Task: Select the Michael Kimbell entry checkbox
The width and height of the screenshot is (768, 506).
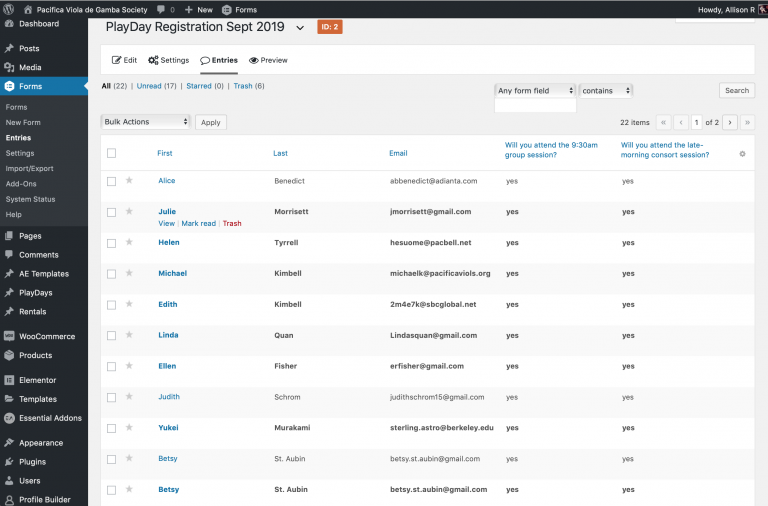Action: 112,274
